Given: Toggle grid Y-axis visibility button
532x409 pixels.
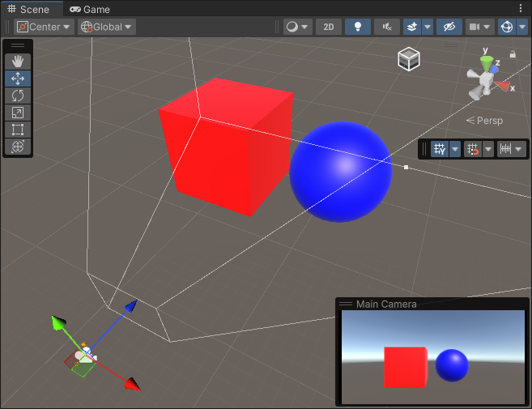Looking at the screenshot, I should tap(440, 149).
